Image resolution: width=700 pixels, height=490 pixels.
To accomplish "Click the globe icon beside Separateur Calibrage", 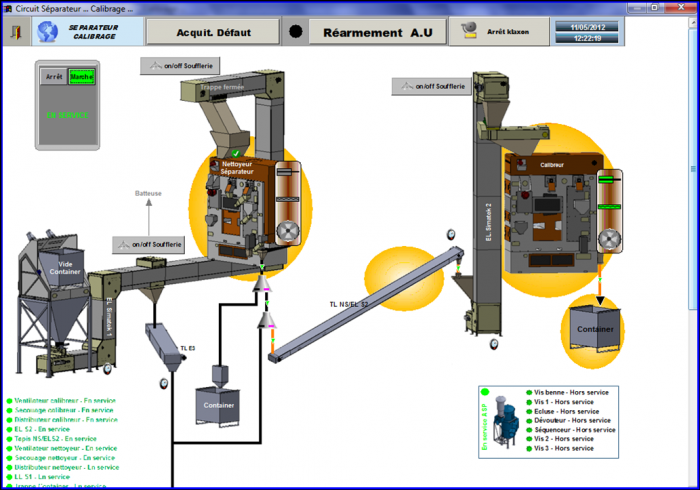I will tap(48, 32).
